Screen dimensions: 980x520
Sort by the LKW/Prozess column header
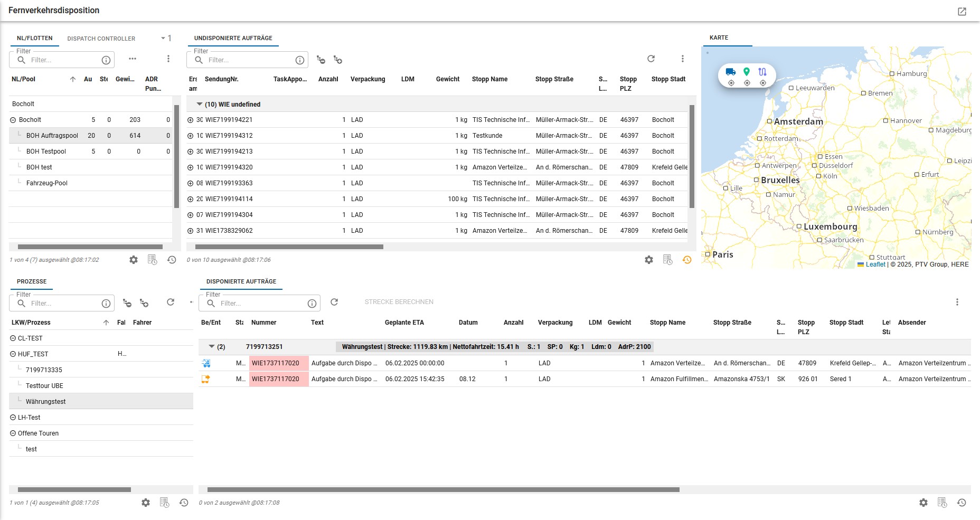click(31, 323)
